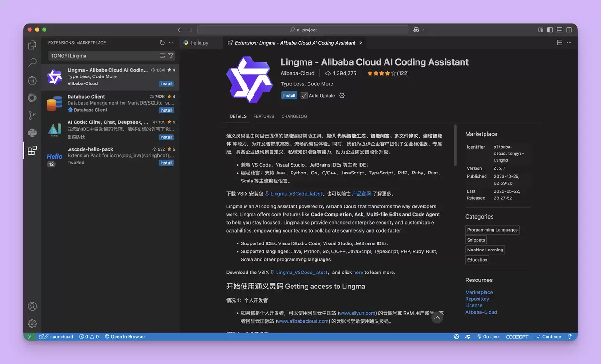Select the Education category tag
Screen dimensions: 601x364
tap(477, 260)
